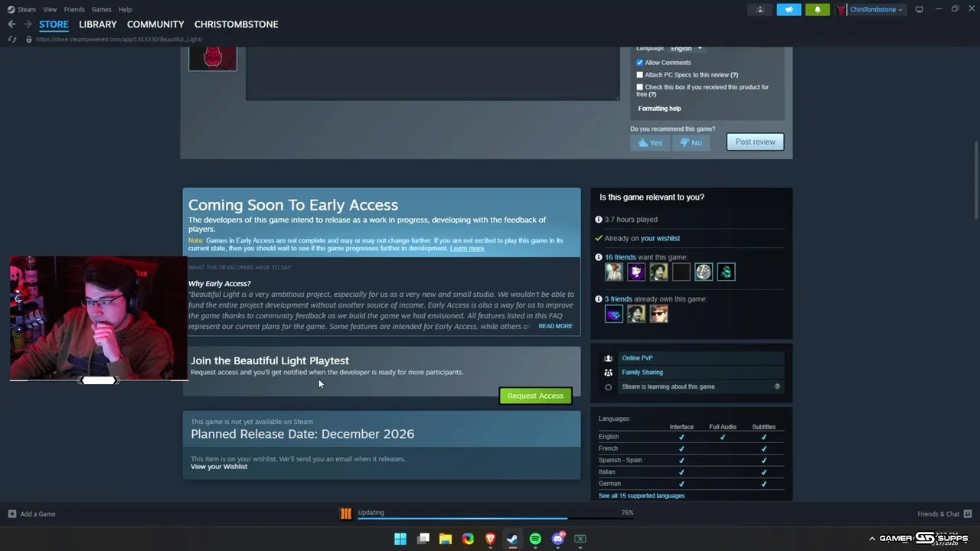
Task: Go back with the Steam back arrow
Action: point(11,24)
